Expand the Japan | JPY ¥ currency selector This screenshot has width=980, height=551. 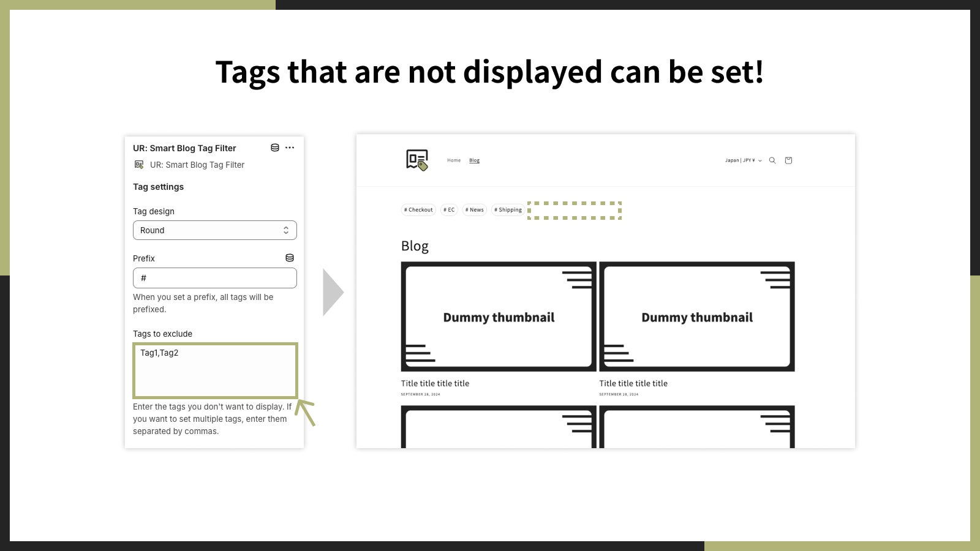coord(744,160)
